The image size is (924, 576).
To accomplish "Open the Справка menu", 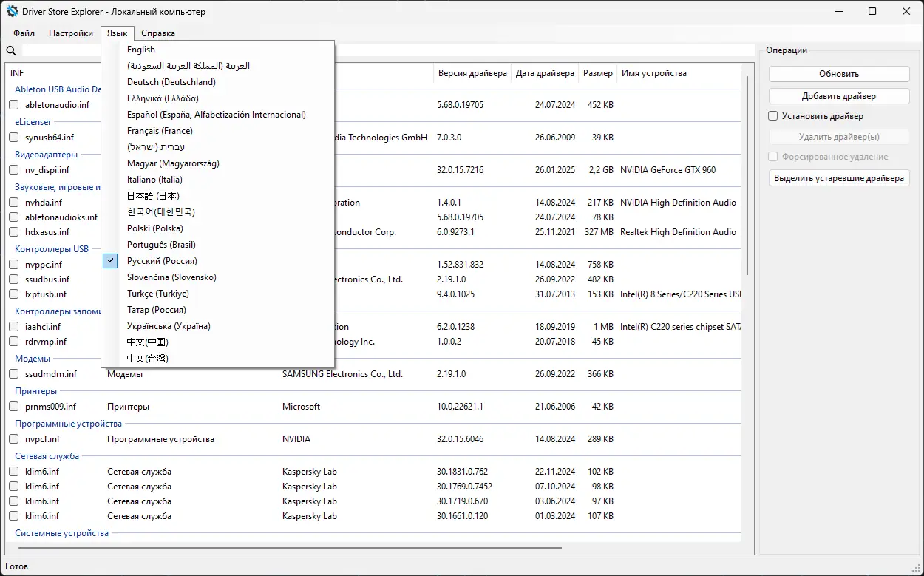I will 157,33.
